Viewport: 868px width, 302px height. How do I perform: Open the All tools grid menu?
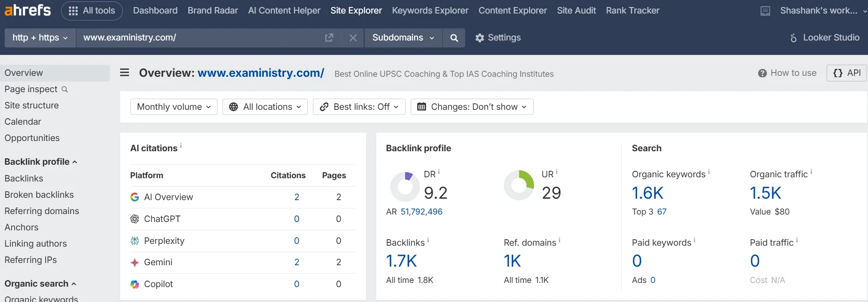pos(92,11)
